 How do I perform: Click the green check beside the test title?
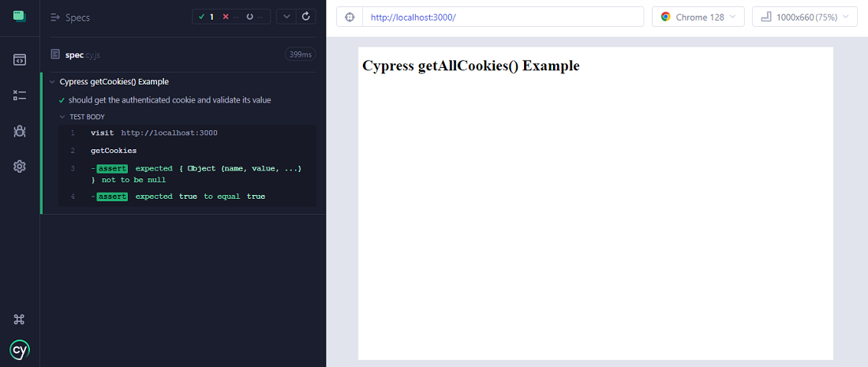(62, 101)
